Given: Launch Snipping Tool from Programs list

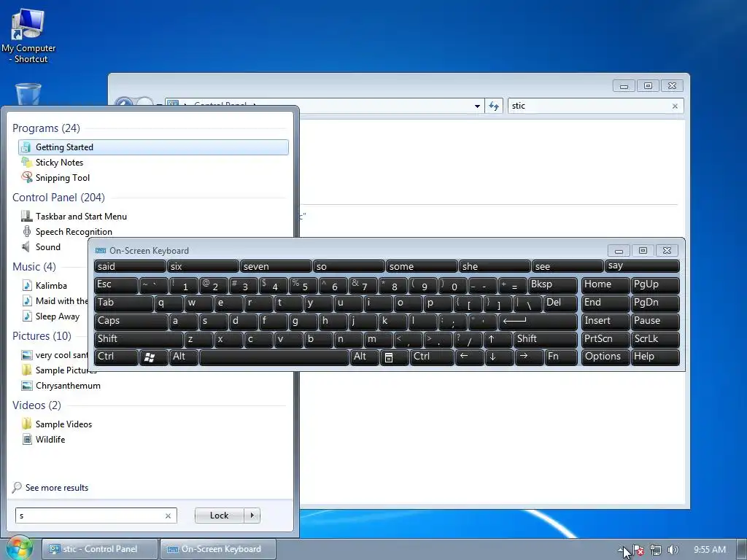Looking at the screenshot, I should coord(63,178).
